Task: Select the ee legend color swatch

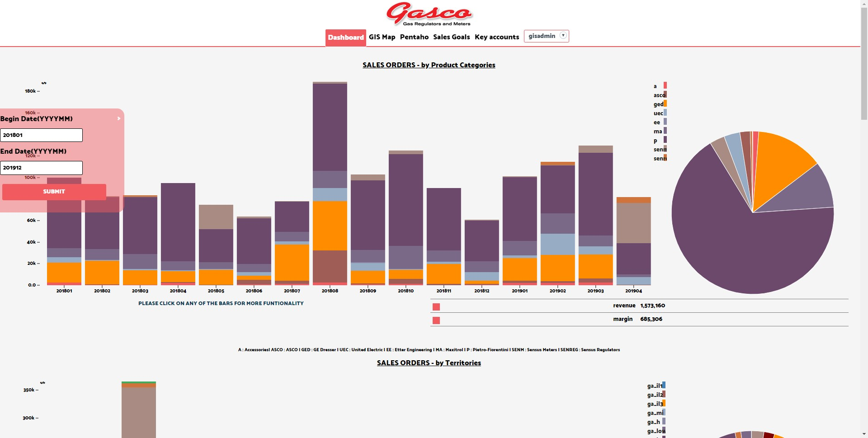Action: tap(665, 122)
